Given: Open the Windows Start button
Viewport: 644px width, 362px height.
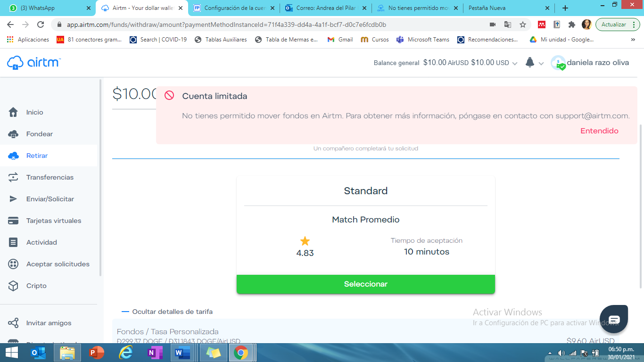Looking at the screenshot, I should click(x=11, y=353).
